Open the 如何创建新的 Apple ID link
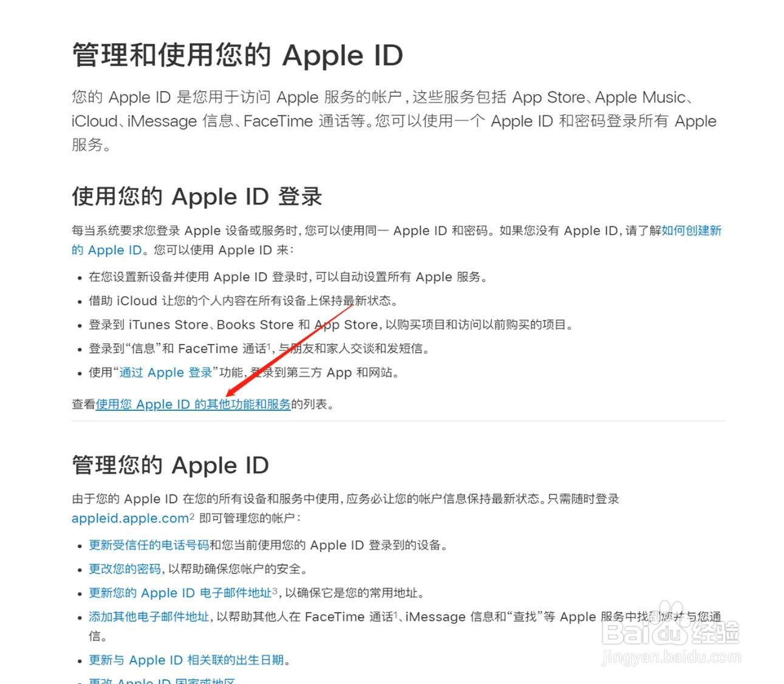 tap(691, 231)
